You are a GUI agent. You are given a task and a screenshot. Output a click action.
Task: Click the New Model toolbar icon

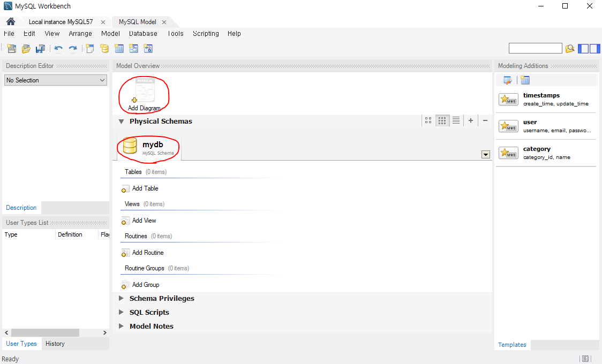point(12,48)
